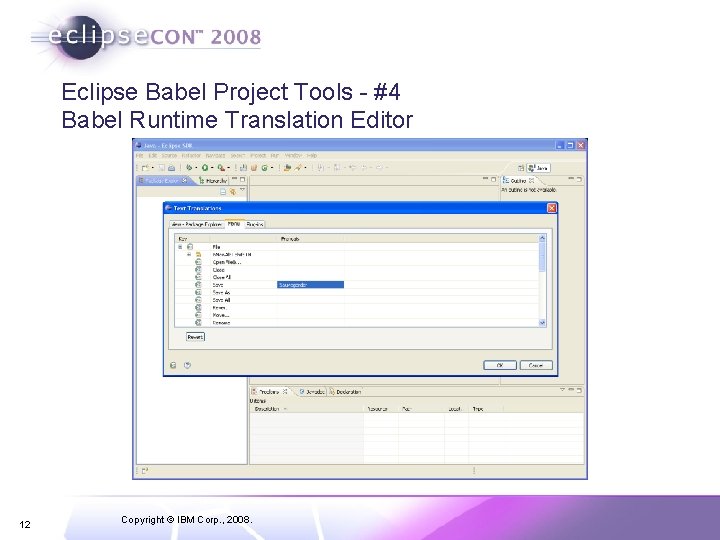
Task: Click the help icon at dialog bottom-left
Action: pos(187,365)
